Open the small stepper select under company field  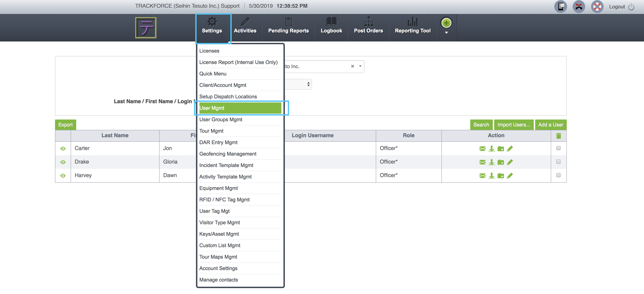(308, 84)
